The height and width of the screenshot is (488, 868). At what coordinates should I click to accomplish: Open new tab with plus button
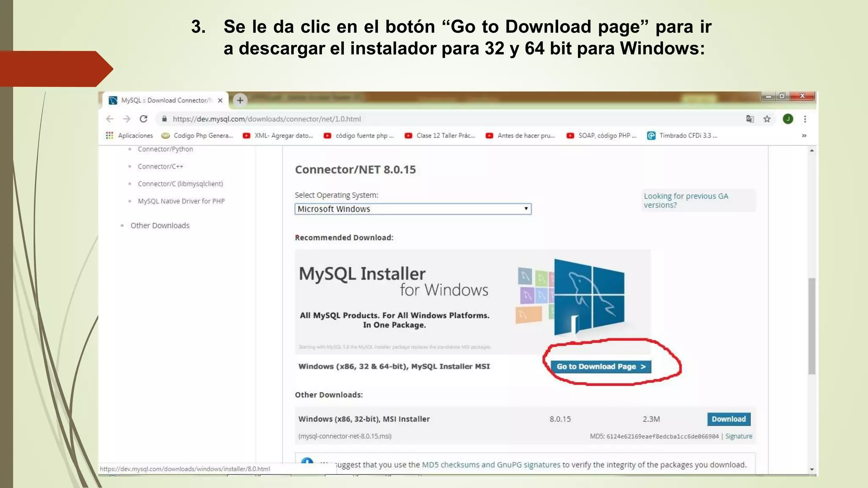[x=240, y=100]
